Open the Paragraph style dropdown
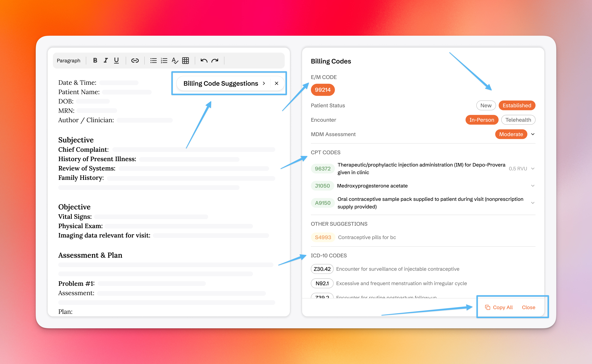Screen dimensions: 592x364 (x=68, y=61)
